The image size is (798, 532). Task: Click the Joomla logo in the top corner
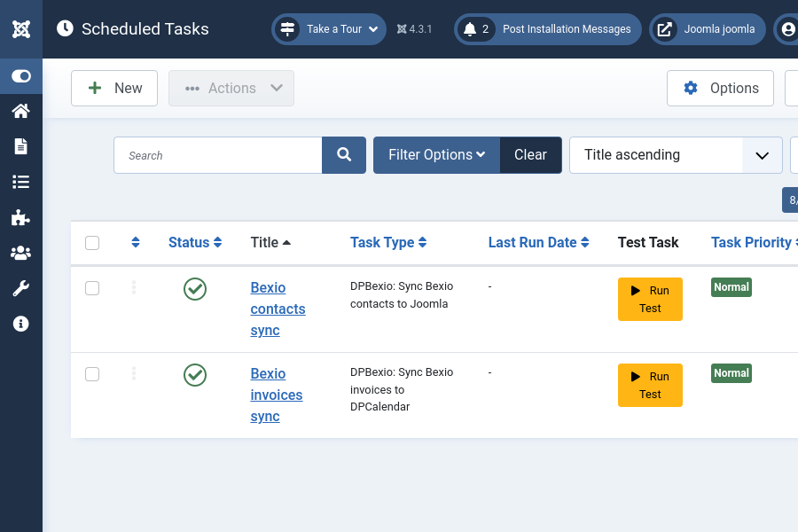point(21,28)
